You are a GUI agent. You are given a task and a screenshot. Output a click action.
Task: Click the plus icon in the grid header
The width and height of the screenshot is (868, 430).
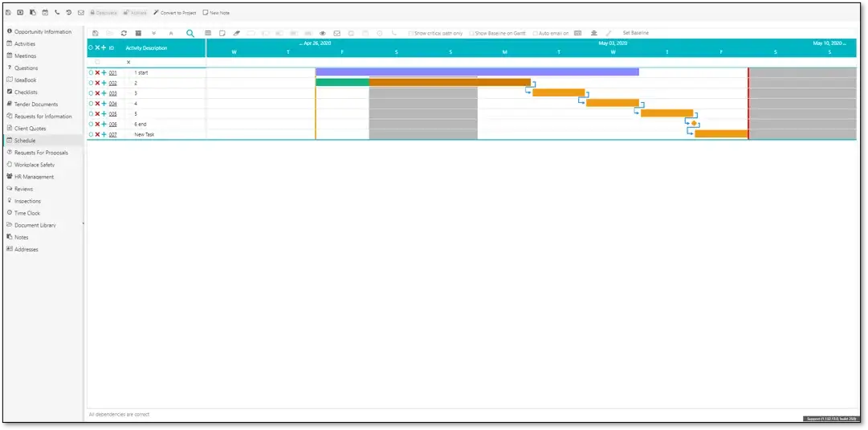click(104, 47)
